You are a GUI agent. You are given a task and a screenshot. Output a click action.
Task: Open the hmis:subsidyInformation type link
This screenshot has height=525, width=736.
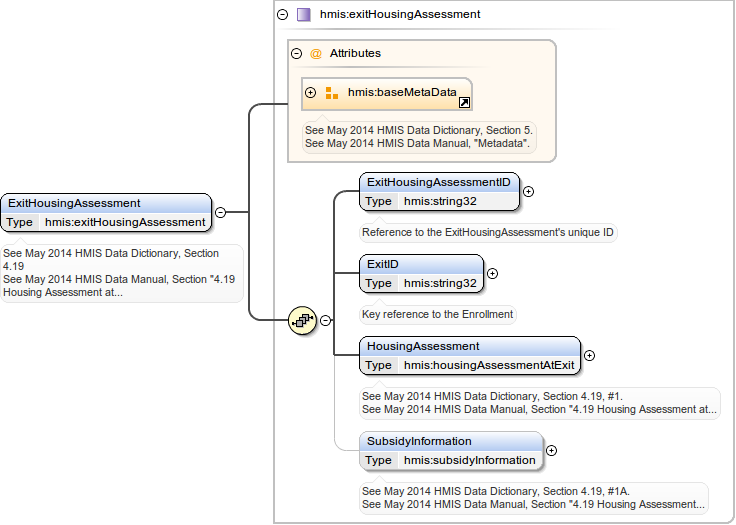pyautogui.click(x=469, y=460)
